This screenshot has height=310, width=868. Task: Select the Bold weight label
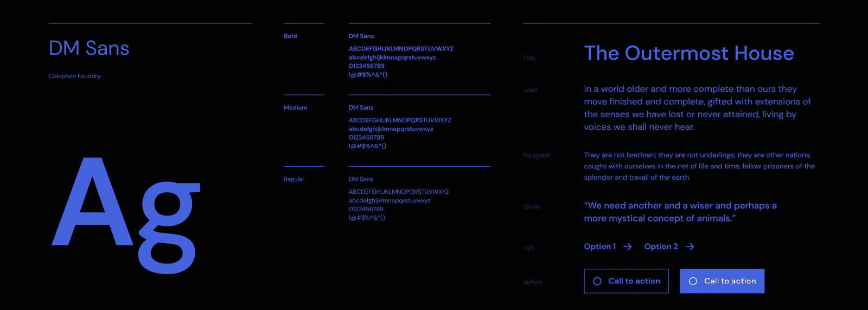290,36
